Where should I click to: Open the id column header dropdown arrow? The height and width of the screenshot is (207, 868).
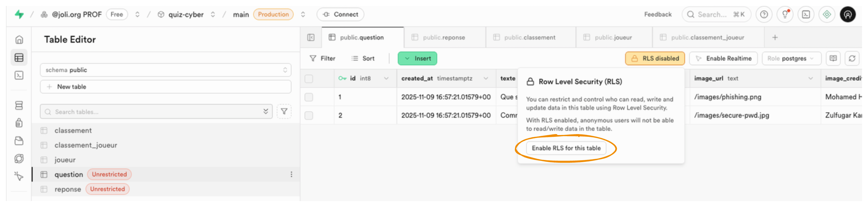[386, 78]
